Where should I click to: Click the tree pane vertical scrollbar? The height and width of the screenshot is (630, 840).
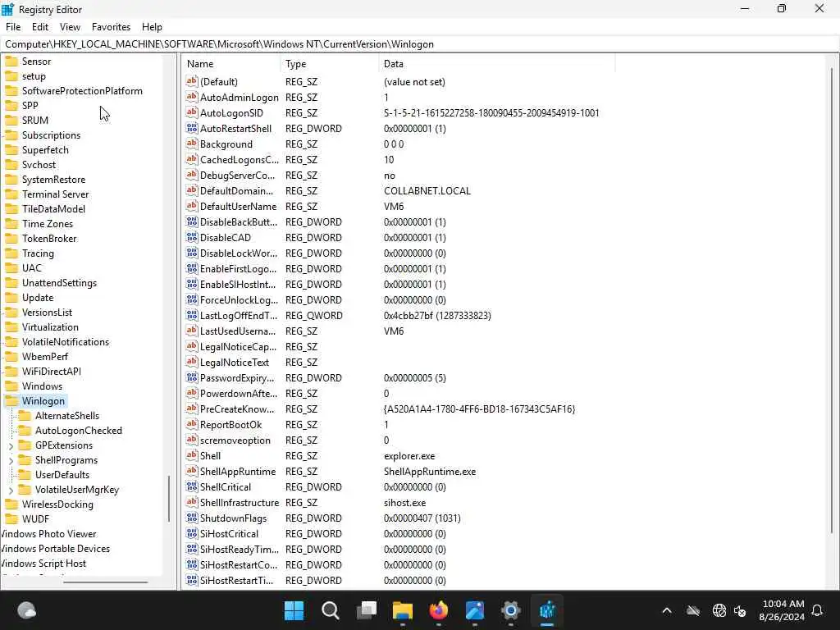pos(169,498)
